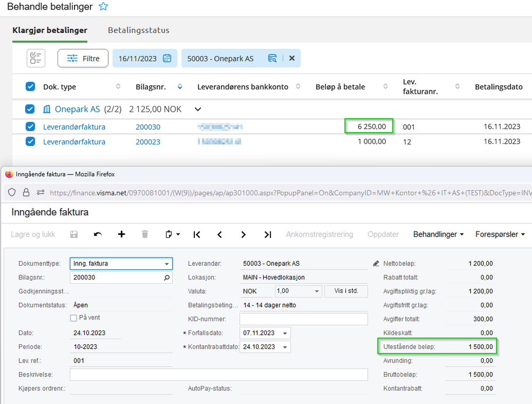Click into the Beskrivelse field
This screenshot has height=404, width=532.
[x=219, y=375]
